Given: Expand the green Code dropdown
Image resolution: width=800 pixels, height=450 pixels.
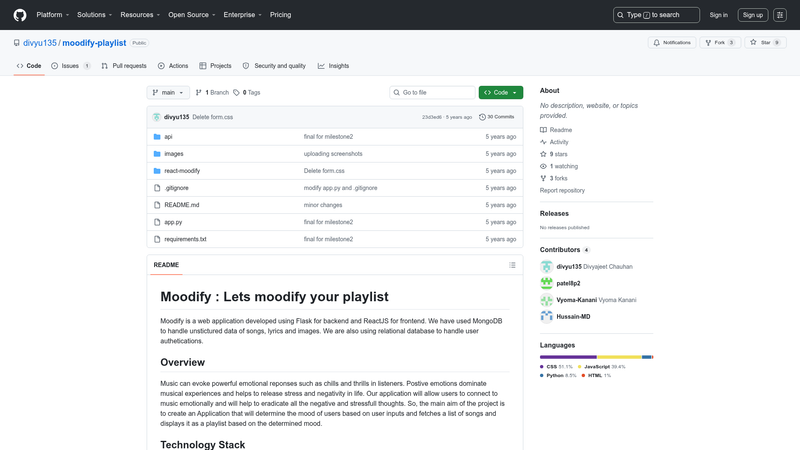Looking at the screenshot, I should 501,92.
